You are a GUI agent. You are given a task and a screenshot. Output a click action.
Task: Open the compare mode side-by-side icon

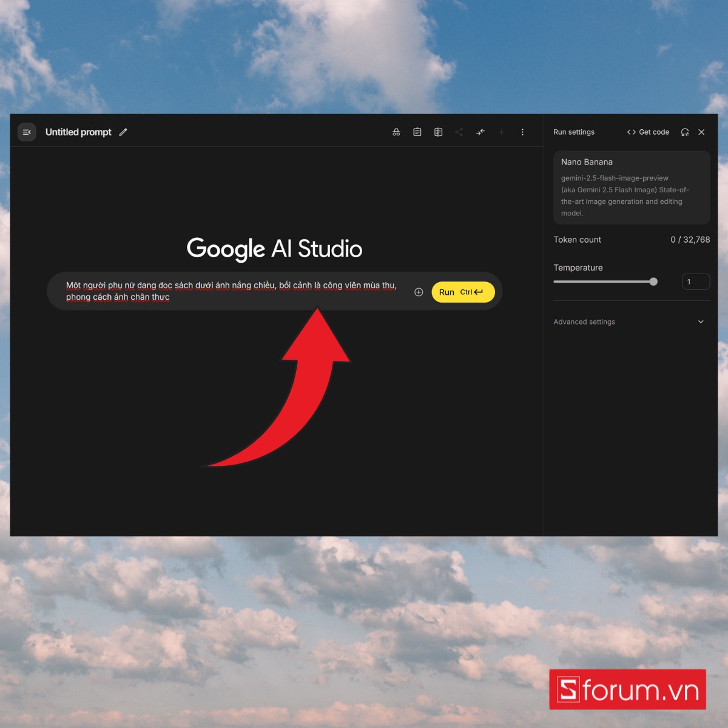[438, 132]
